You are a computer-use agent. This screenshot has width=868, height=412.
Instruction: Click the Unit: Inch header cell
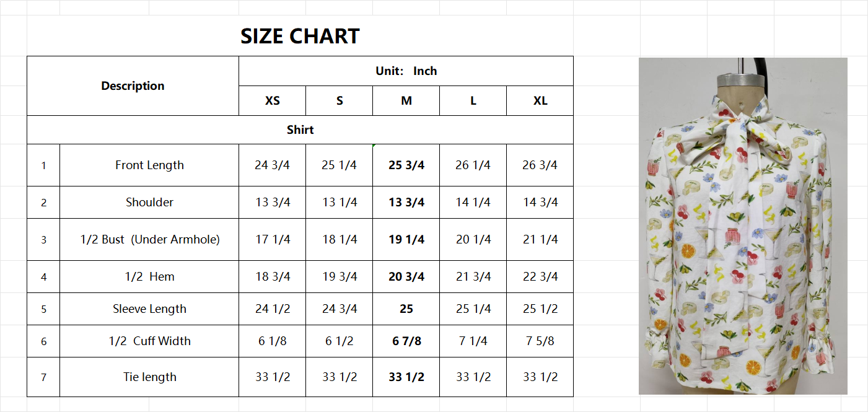(406, 71)
